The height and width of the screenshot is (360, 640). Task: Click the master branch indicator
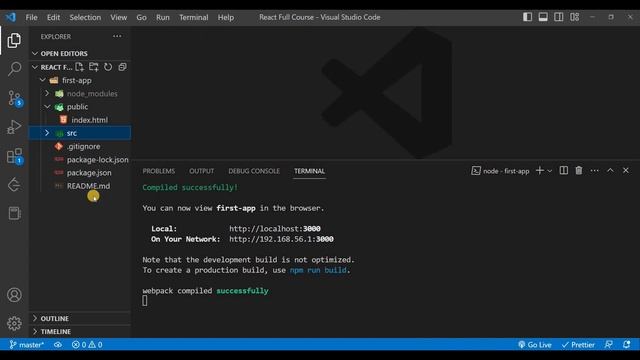coord(27,345)
